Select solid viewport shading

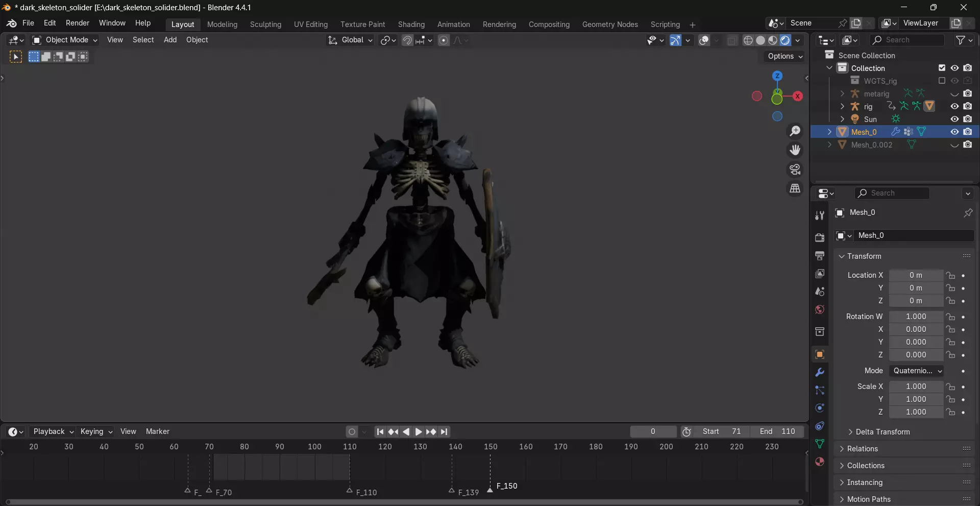[x=761, y=40]
